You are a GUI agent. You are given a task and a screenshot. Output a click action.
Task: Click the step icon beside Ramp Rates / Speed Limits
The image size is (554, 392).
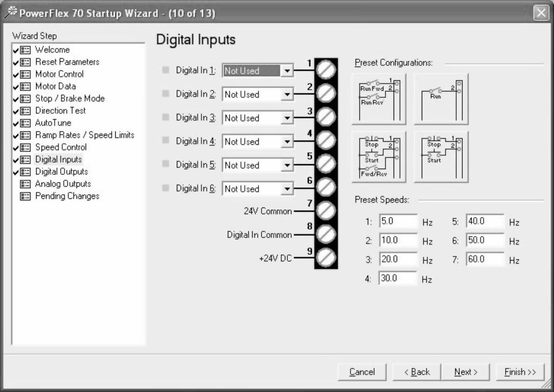coord(25,135)
